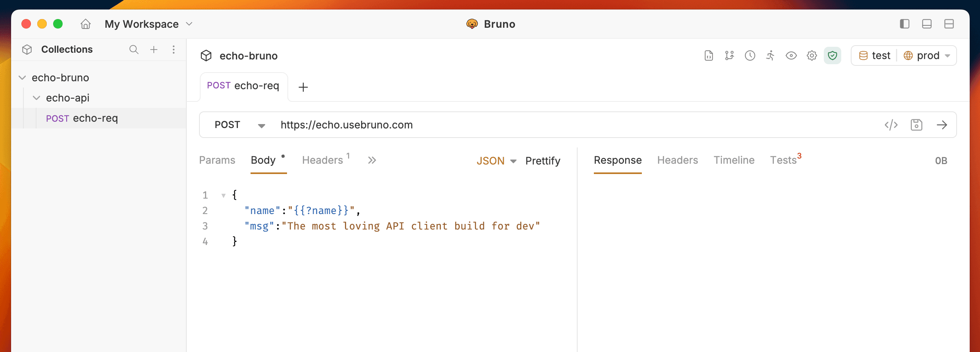Toggle the green shield safe mode icon
The height and width of the screenshot is (352, 980).
pos(832,55)
